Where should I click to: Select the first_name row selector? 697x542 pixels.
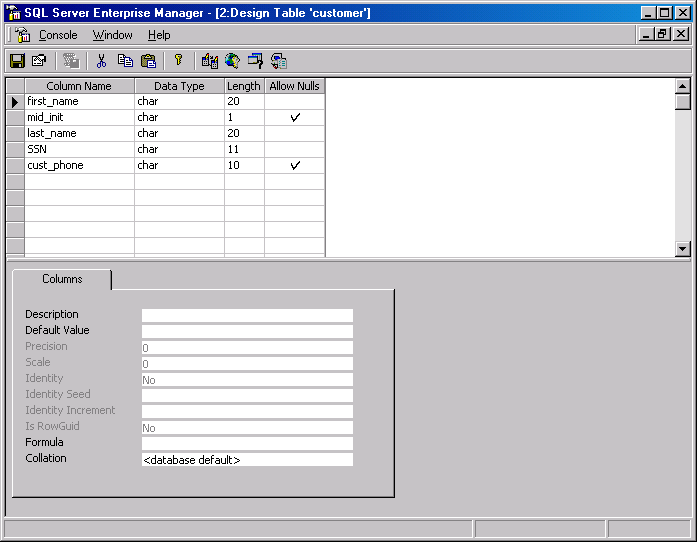click(x=15, y=102)
